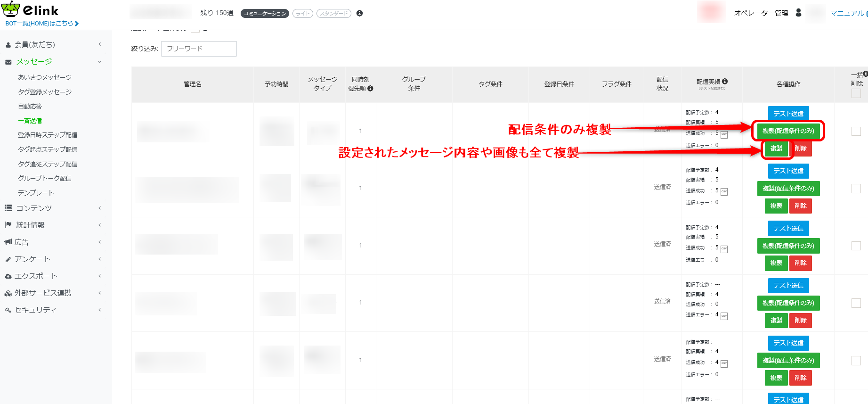
Task: Click the オペレーター管理 user icon
Action: 798,13
